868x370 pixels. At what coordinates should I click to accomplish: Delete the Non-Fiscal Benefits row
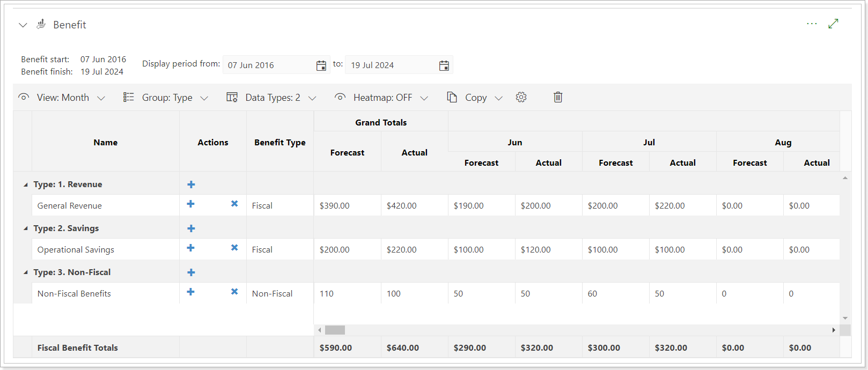[x=234, y=292]
